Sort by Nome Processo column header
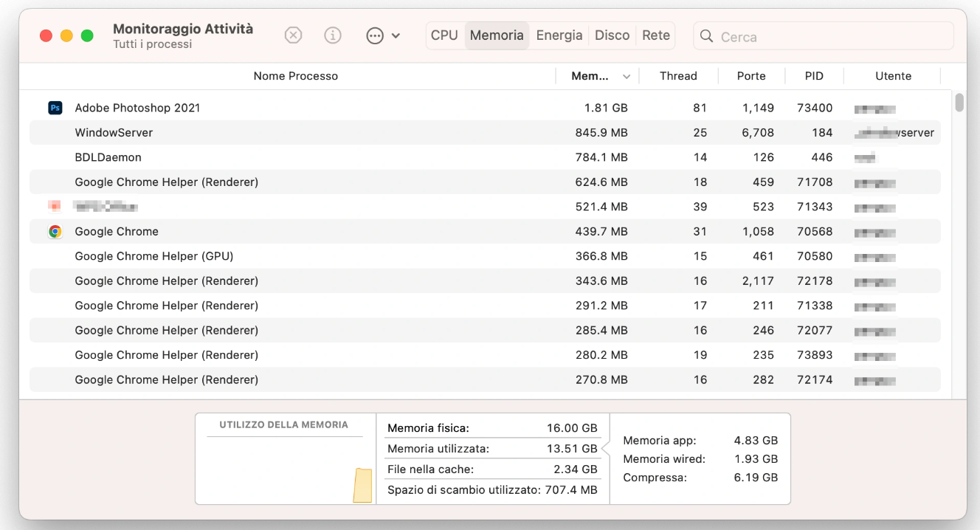Image resolution: width=980 pixels, height=530 pixels. (295, 76)
